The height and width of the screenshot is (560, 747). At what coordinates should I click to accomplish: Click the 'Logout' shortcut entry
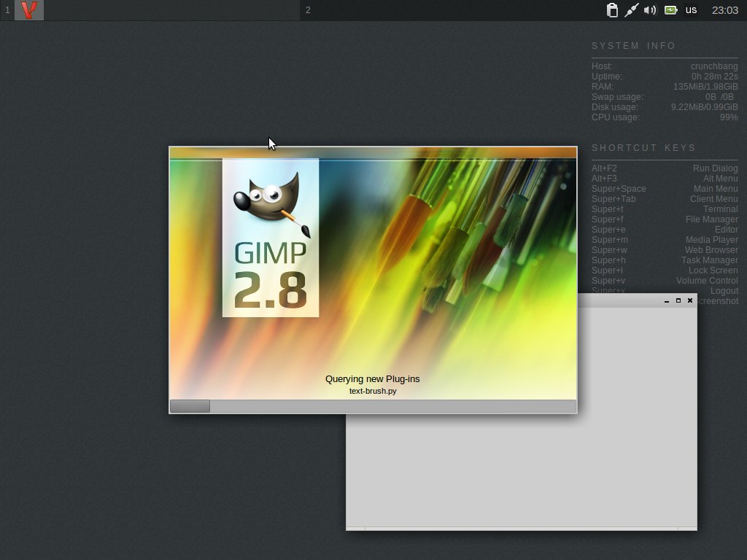tap(724, 291)
